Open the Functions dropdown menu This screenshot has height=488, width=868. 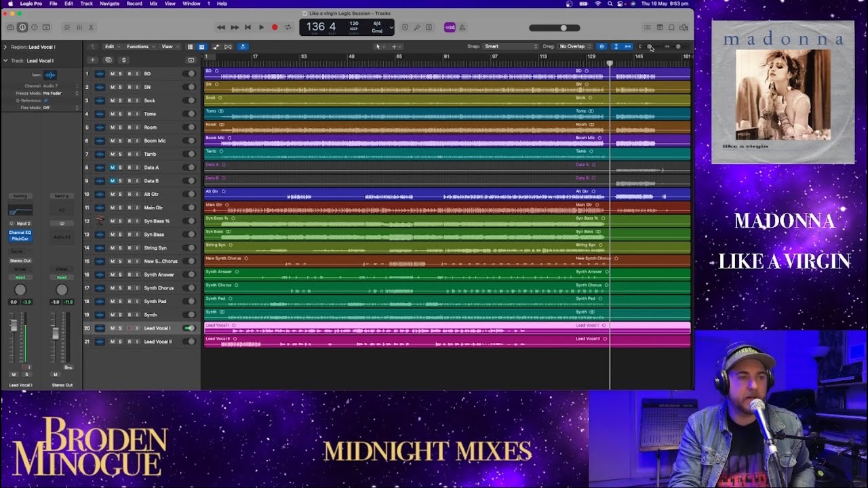[140, 47]
